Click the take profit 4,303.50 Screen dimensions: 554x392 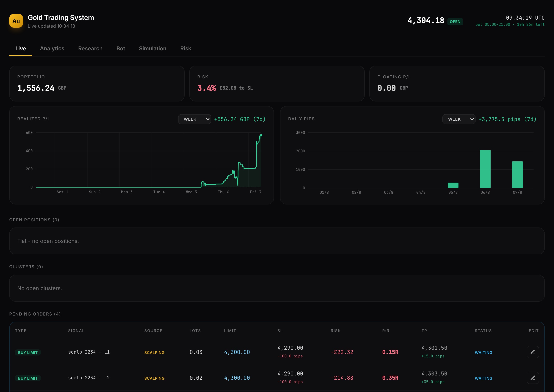click(x=434, y=374)
